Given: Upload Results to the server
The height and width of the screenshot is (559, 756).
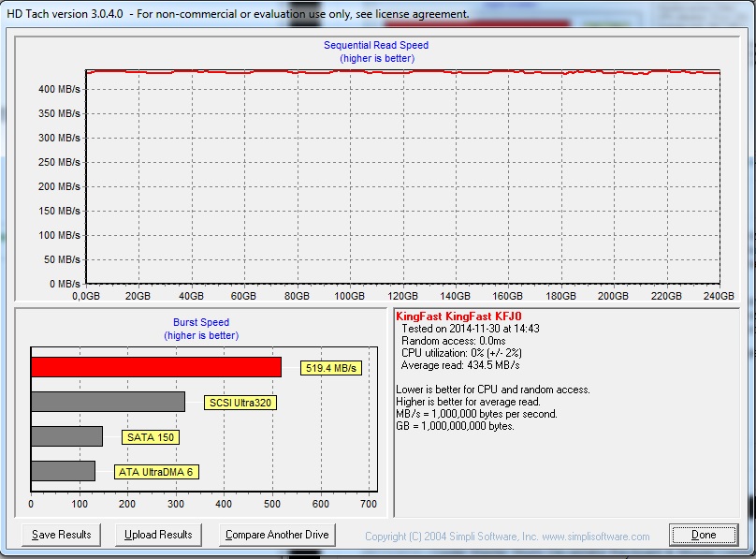Looking at the screenshot, I should point(158,535).
